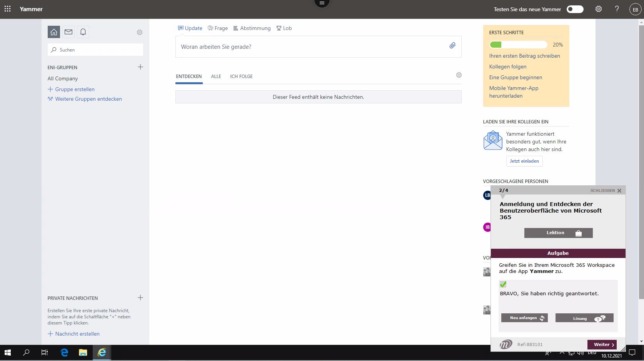Click the ENI-GRUPPEN heading

62,67
